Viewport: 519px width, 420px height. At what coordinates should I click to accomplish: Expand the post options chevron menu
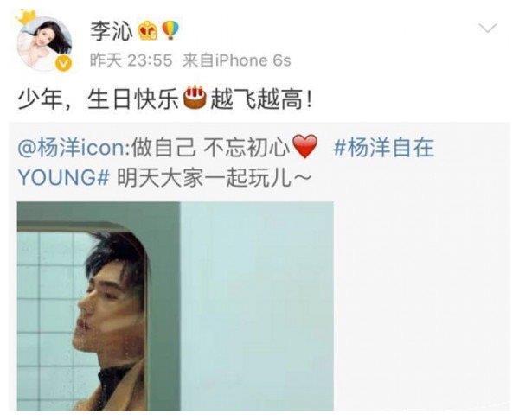pyautogui.click(x=488, y=29)
